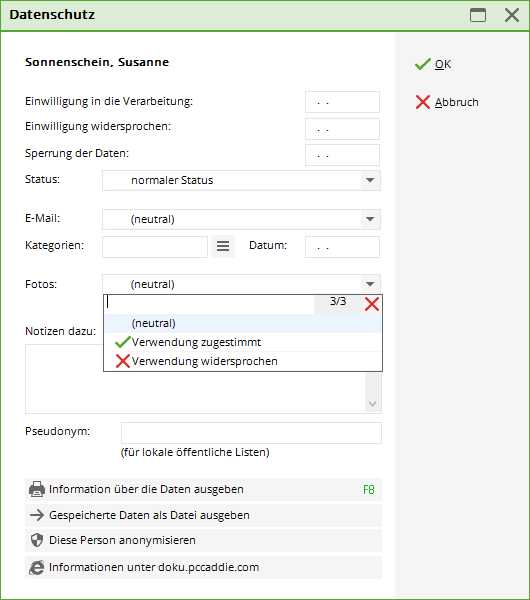Click the Einwilligung in die Verarbeitung date field

[x=342, y=102]
